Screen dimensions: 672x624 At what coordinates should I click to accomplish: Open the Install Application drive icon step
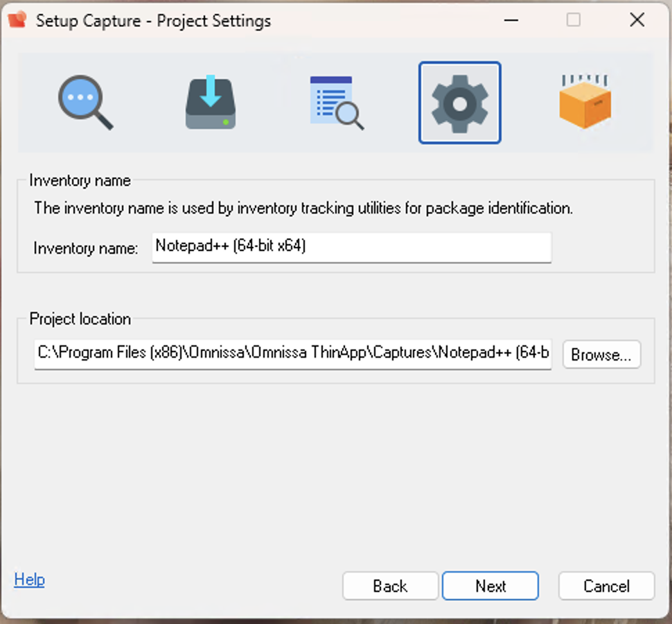click(x=210, y=101)
